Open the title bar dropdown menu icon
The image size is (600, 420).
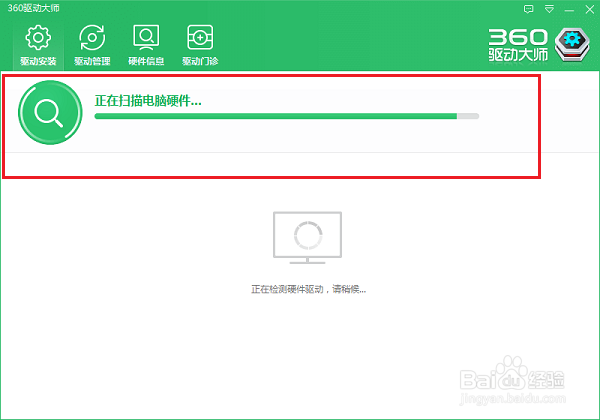tap(549, 9)
